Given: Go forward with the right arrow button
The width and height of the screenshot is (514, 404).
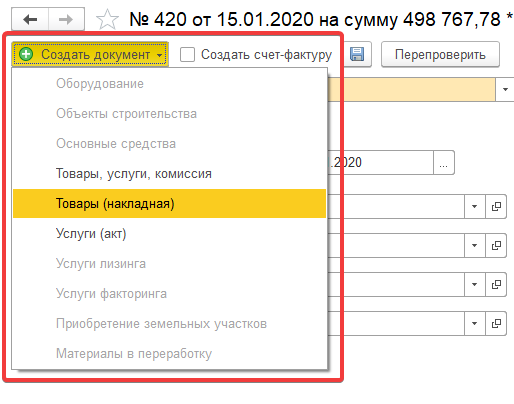Looking at the screenshot, I should [x=66, y=19].
